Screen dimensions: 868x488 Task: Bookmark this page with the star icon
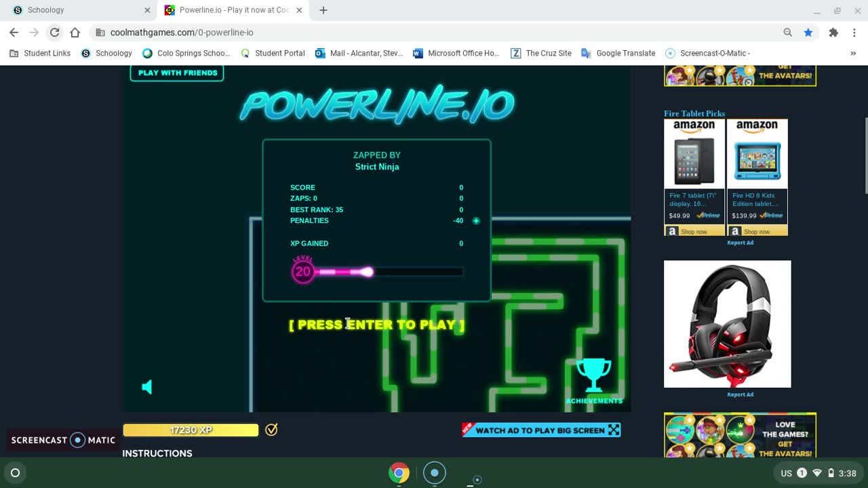click(808, 32)
